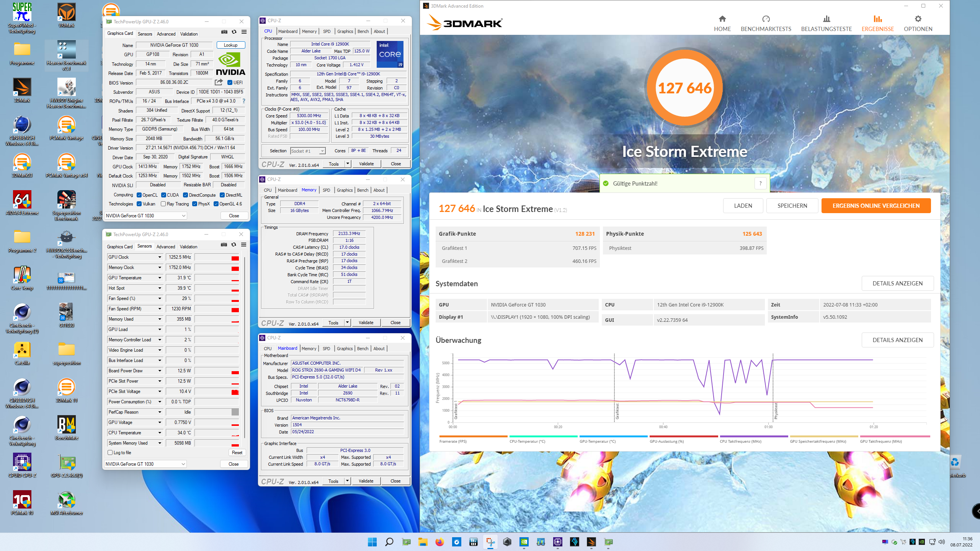This screenshot has width=980, height=551.
Task: Open ERGEBNISSE in 3DMark
Action: (878, 24)
